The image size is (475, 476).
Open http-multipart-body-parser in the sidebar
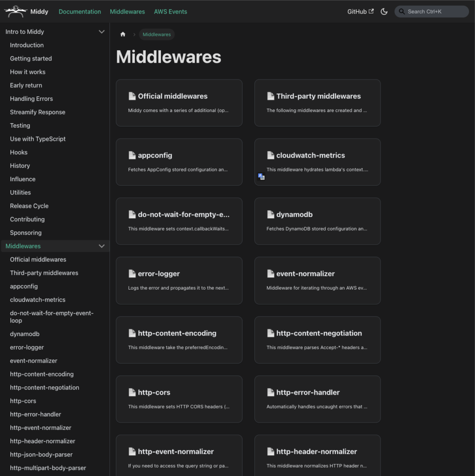[48, 468]
